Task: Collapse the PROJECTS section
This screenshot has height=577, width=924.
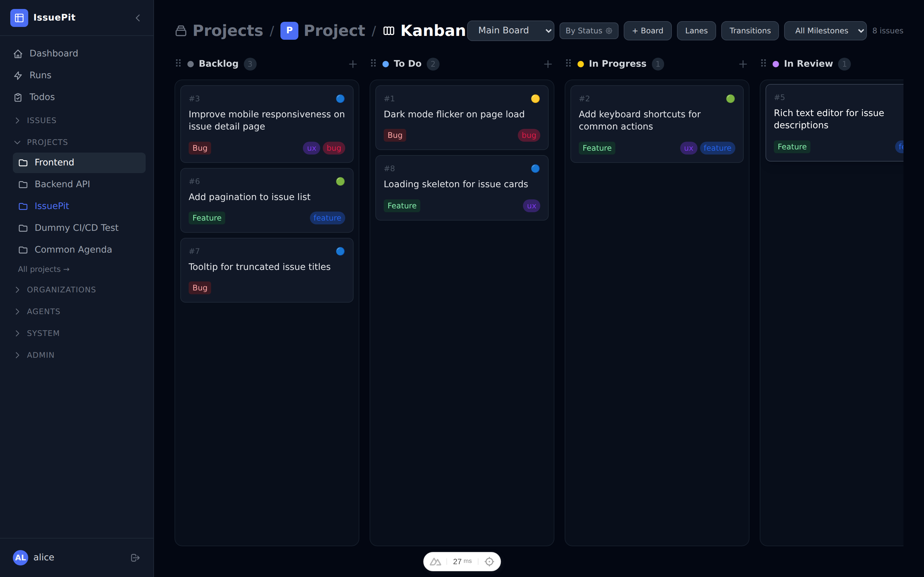Action: (18, 142)
